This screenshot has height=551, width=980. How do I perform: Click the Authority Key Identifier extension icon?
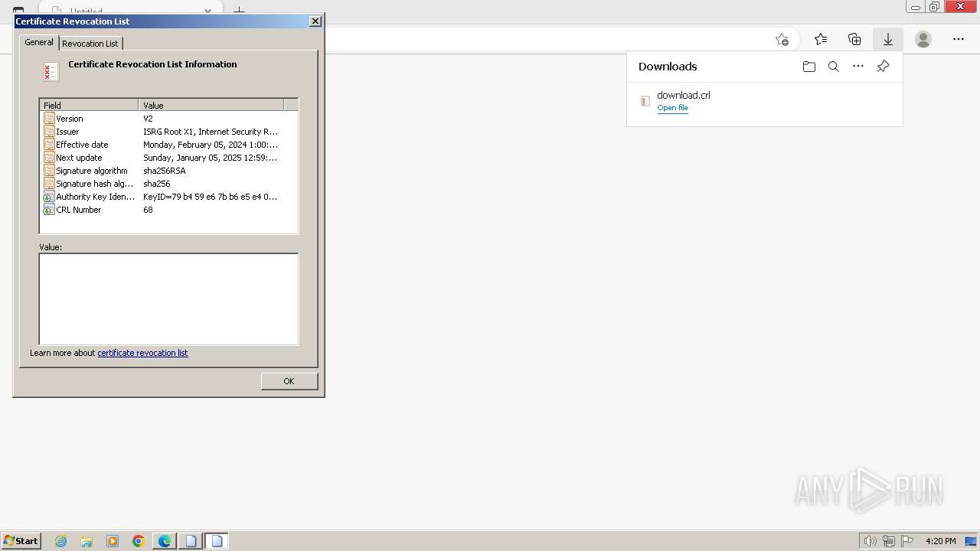tap(49, 197)
